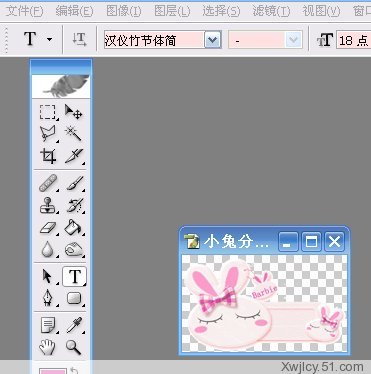The image size is (371, 374).
Task: Select the Zoom tool
Action: (73, 347)
